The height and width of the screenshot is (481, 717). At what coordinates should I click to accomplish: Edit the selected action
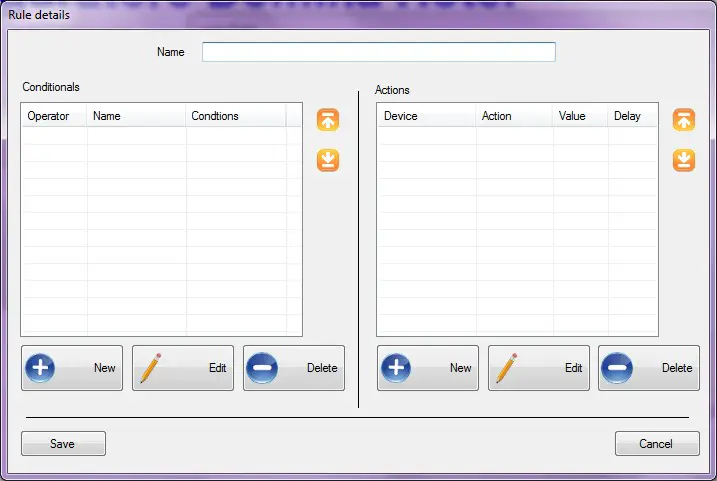click(539, 368)
